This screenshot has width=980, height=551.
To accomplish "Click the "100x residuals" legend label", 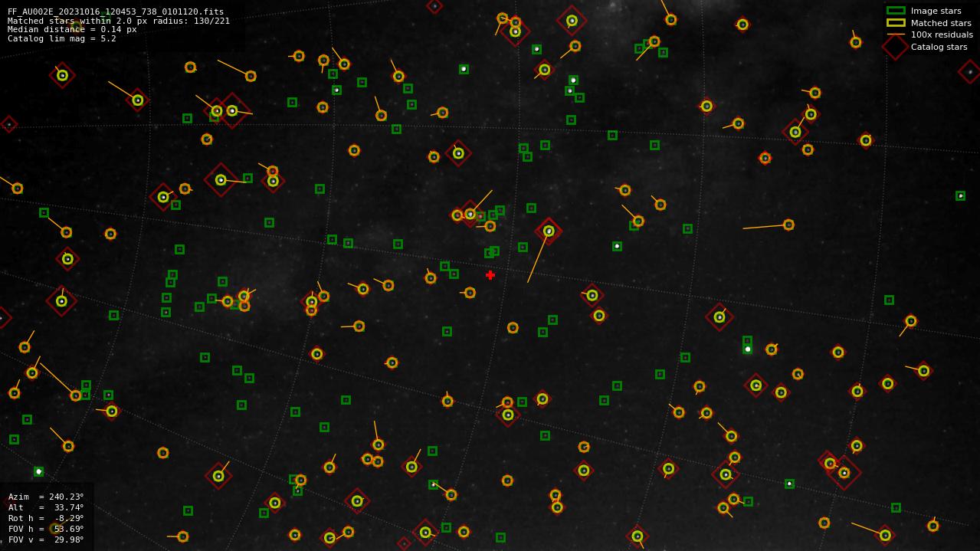I will click(x=942, y=34).
